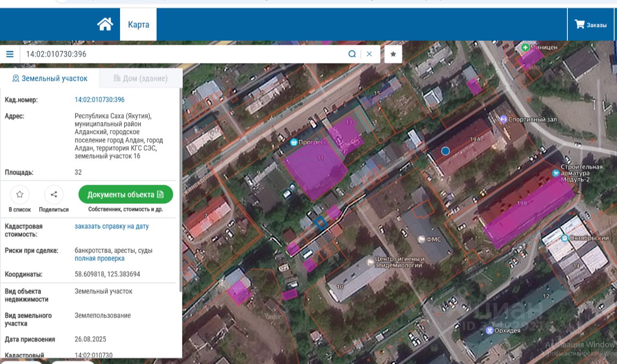617x364 pixels.
Task: Click the Миницен pharmacy marker
Action: pyautogui.click(x=525, y=48)
